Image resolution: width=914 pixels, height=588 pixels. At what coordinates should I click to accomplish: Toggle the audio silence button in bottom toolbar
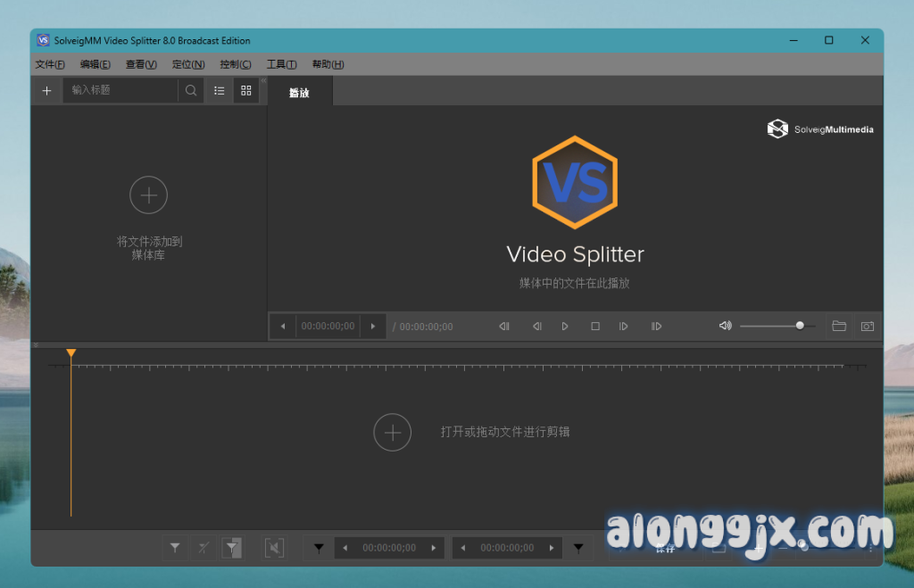[x=274, y=548]
